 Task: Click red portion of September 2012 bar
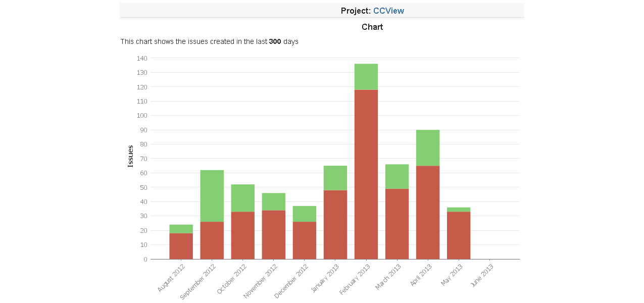pyautogui.click(x=212, y=240)
